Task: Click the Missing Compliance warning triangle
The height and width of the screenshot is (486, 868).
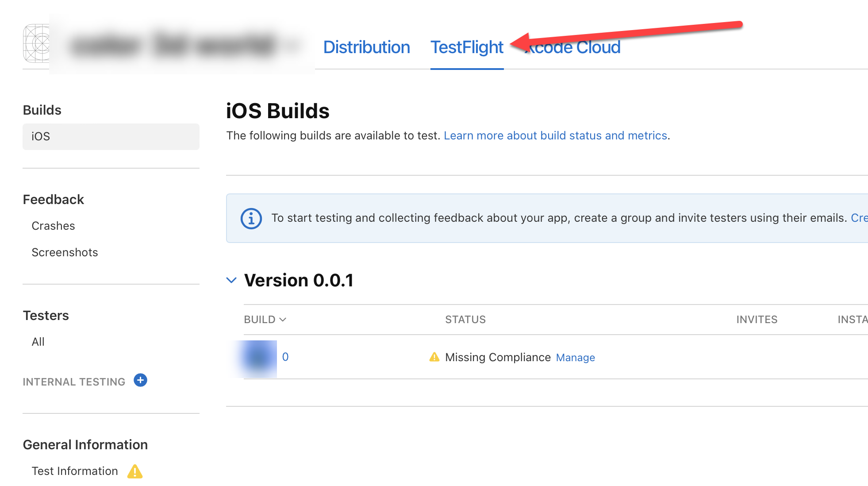Action: coord(434,357)
